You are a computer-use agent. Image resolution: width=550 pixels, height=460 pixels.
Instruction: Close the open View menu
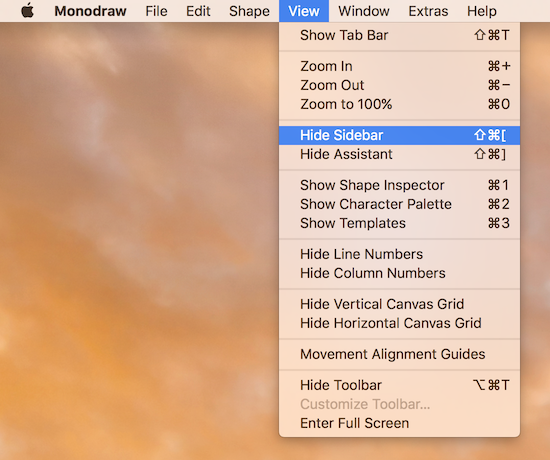pos(304,11)
